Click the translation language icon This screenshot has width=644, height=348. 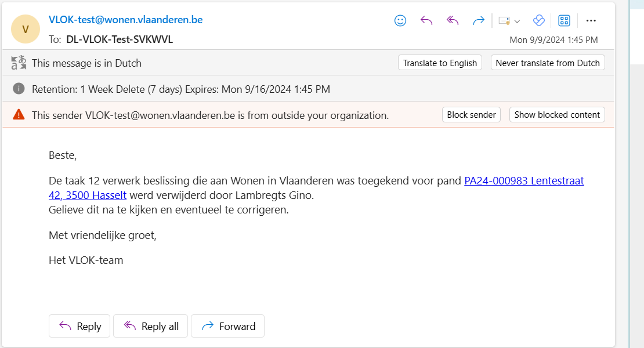tap(19, 63)
